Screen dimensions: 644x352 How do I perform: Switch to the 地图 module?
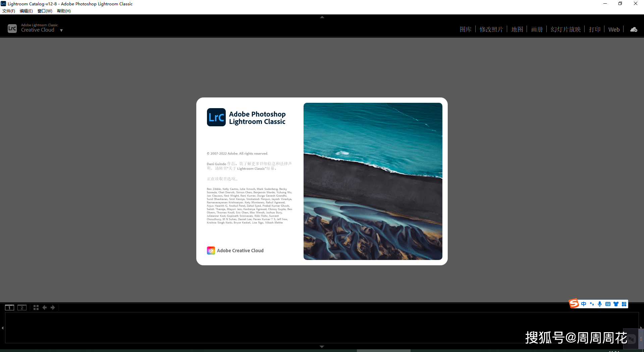coord(517,30)
